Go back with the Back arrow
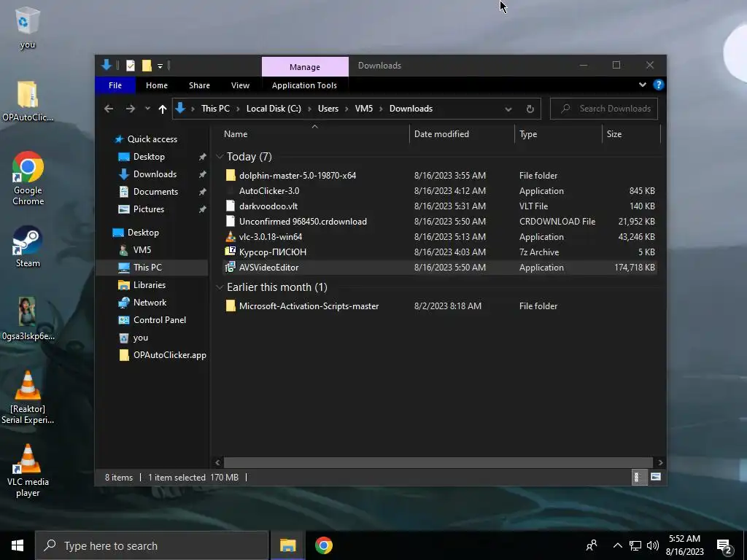The image size is (747, 560). pyautogui.click(x=109, y=109)
